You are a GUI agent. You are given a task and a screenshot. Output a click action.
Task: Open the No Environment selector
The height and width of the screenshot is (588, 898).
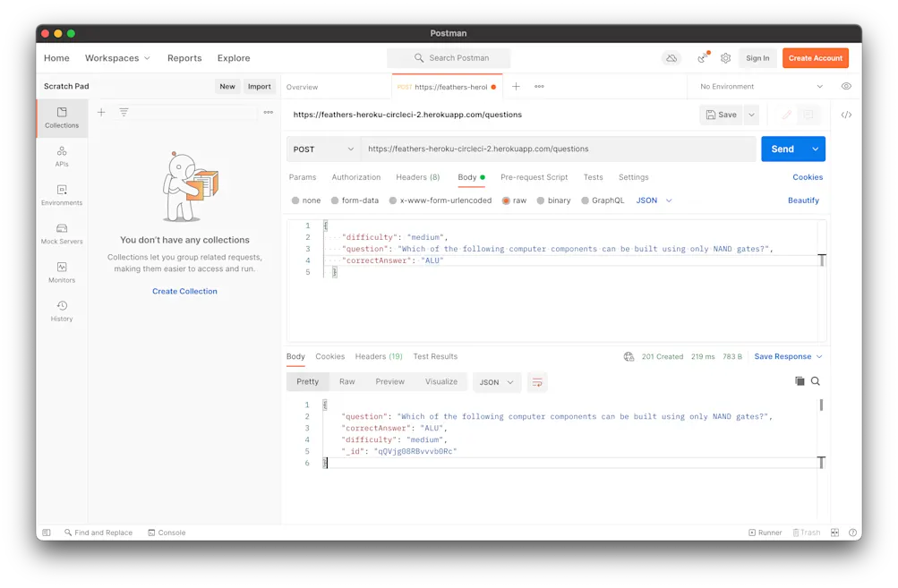762,87
